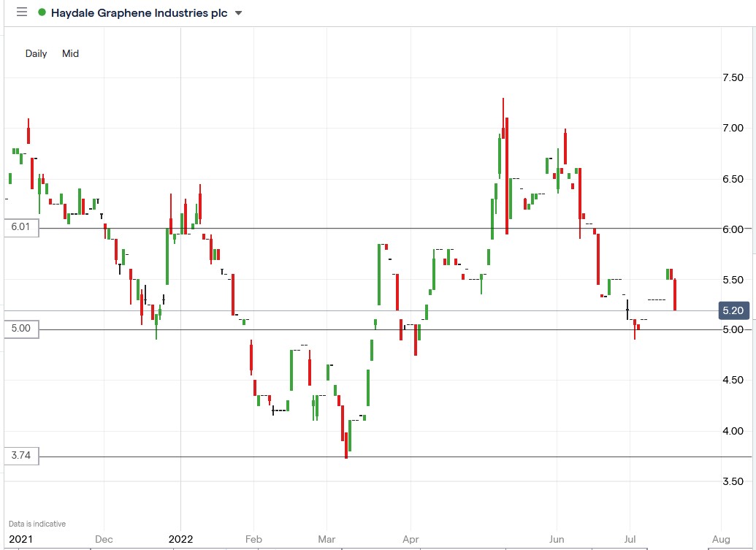This screenshot has height=550, width=756.
Task: Click the Jul label on the time axis
Action: coord(630,539)
